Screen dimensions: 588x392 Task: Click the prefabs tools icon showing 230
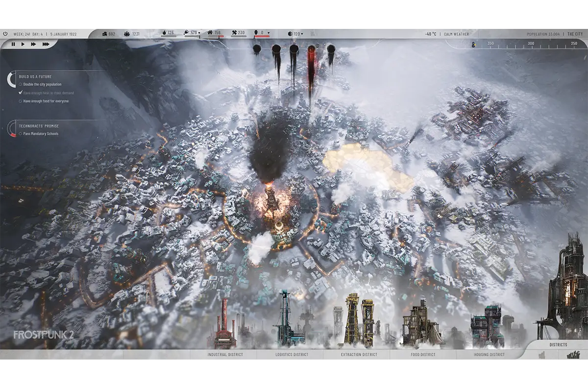coord(234,33)
